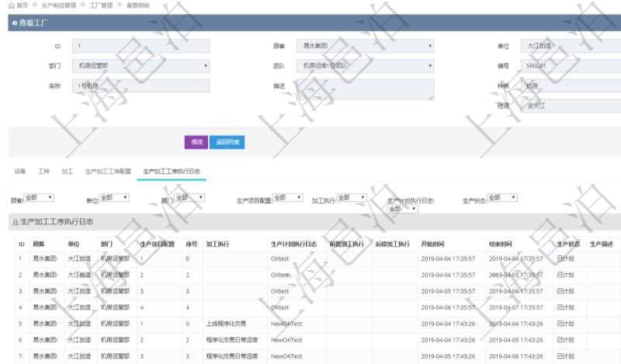
Task: Open the 生产项目配置 filter dropdown
Action: coord(288,198)
